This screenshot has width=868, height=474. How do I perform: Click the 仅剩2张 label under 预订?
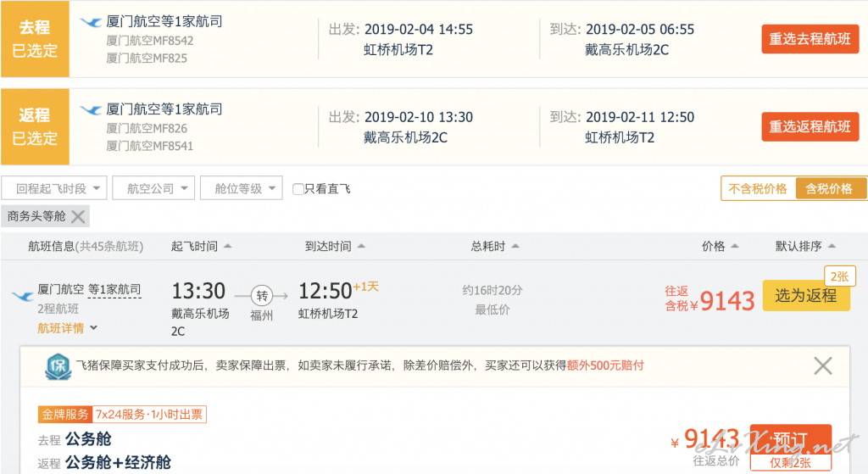point(791,463)
